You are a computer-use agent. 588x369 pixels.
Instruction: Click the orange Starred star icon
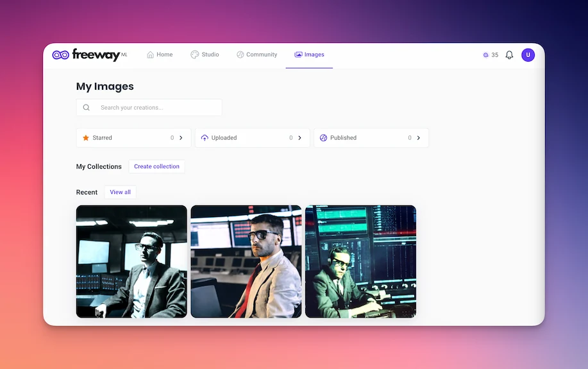click(x=86, y=138)
